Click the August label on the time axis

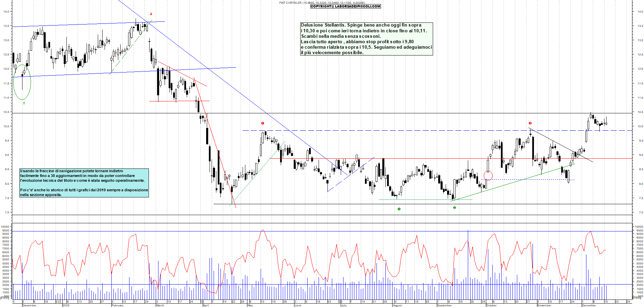(x=397, y=305)
